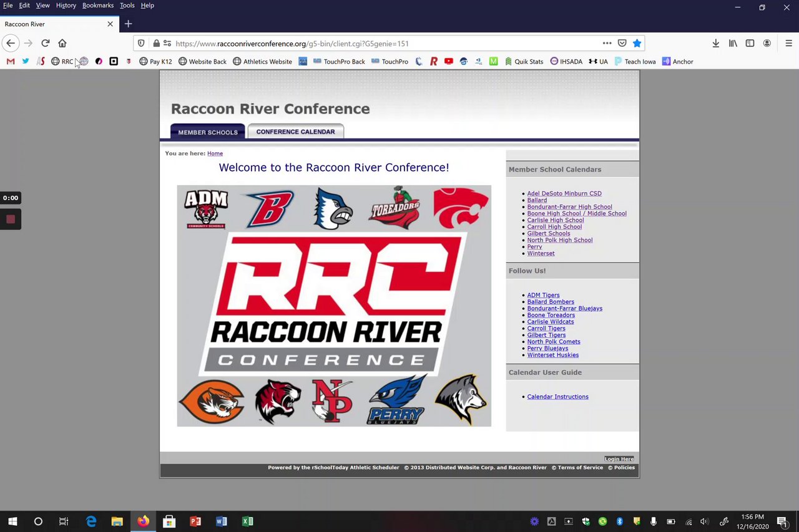This screenshot has height=532, width=799.
Task: Open the green M bookmark icon
Action: click(x=493, y=61)
